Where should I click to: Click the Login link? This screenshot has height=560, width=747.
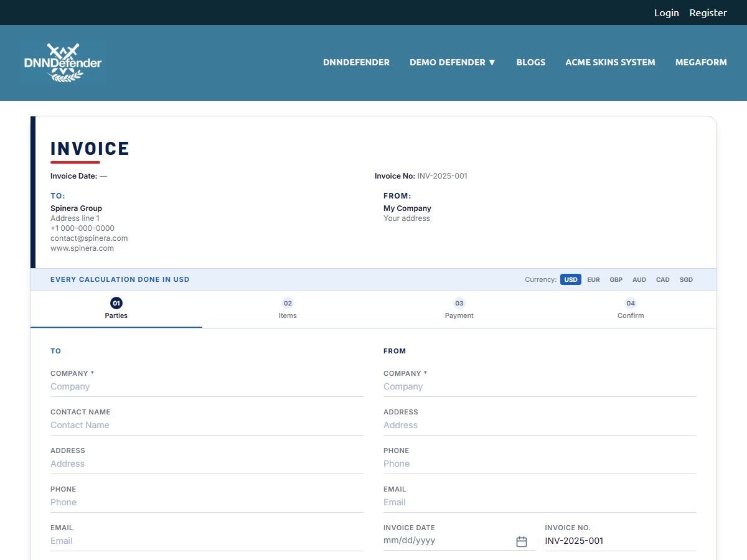[x=667, y=12]
